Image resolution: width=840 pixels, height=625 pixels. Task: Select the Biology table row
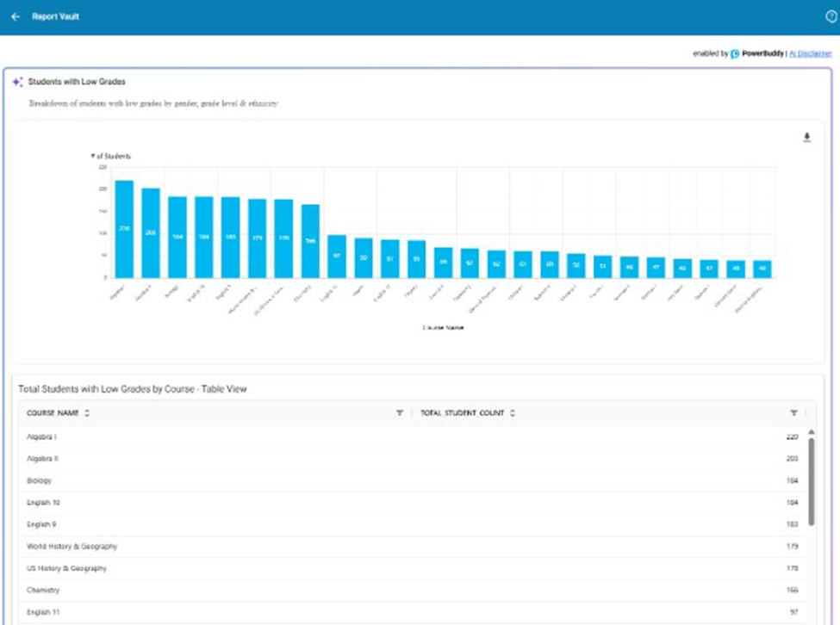point(414,480)
